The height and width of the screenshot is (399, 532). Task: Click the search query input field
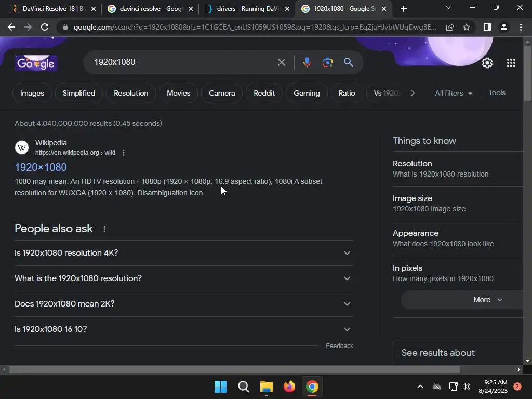click(183, 62)
